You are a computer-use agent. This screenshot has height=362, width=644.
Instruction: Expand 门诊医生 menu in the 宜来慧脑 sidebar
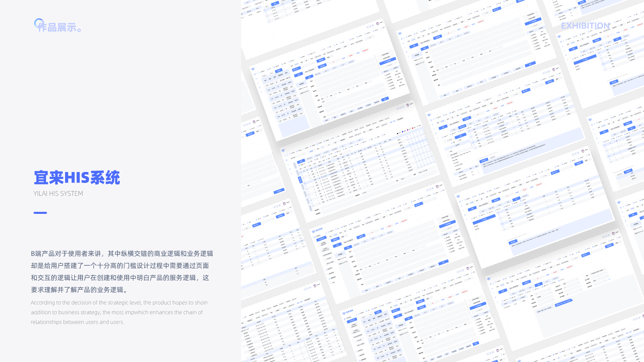[318, 236]
